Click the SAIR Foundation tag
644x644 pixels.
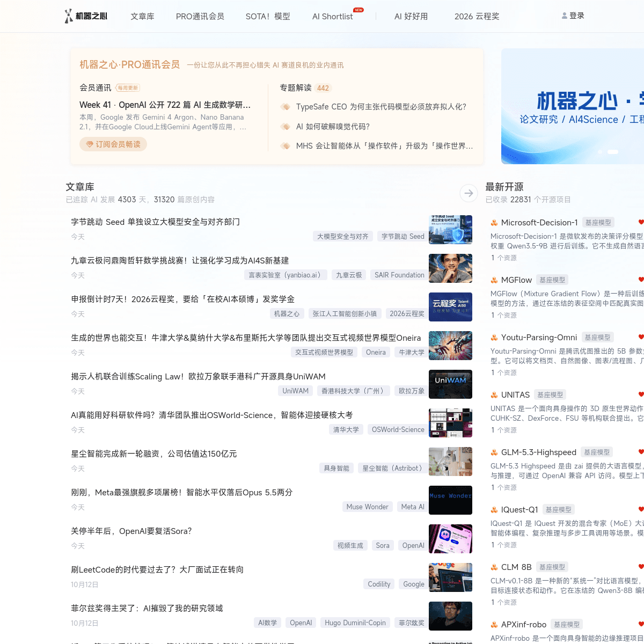click(x=399, y=275)
